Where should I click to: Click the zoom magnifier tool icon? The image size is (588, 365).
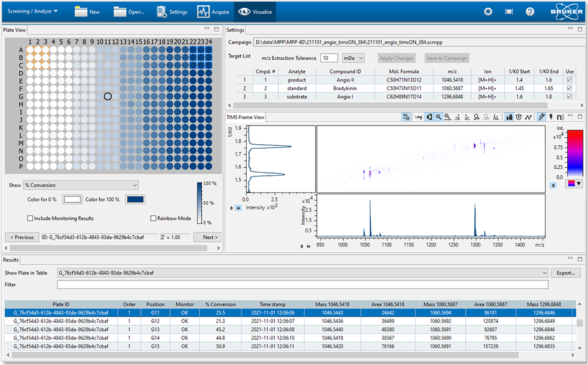[439, 117]
